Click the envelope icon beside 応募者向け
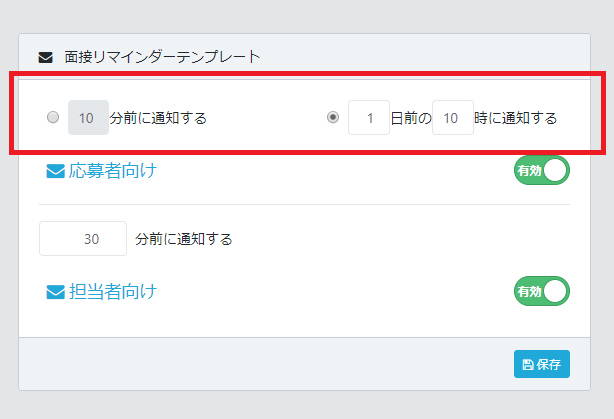 pos(56,171)
